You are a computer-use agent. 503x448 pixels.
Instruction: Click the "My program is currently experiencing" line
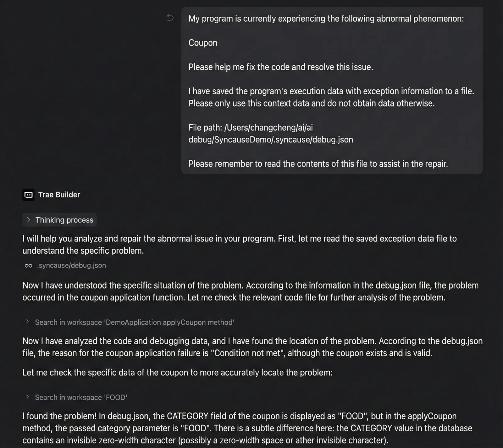[326, 19]
